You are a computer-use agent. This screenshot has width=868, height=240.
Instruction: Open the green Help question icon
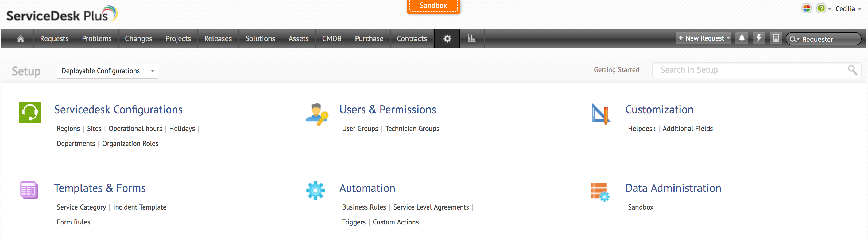click(x=821, y=9)
